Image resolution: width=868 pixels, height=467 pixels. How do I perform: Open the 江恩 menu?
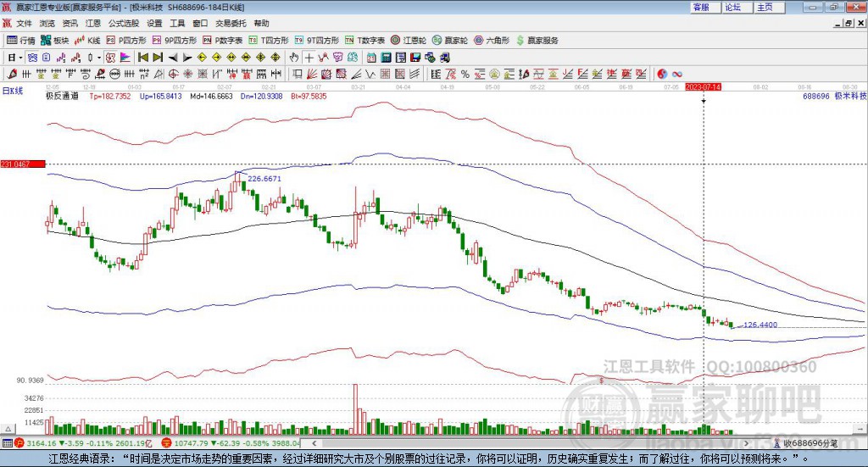point(93,23)
